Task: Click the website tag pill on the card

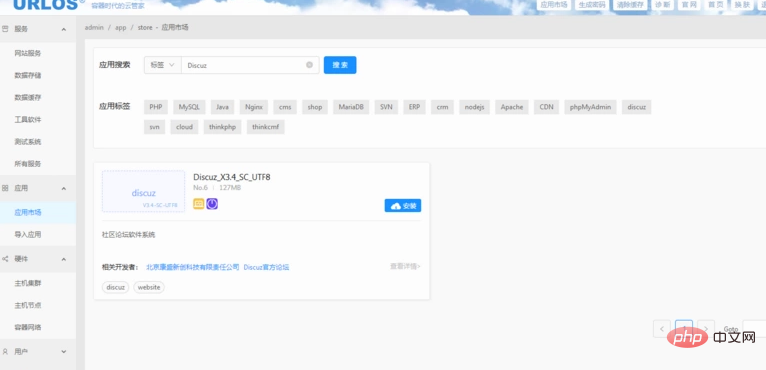Action: pos(149,287)
